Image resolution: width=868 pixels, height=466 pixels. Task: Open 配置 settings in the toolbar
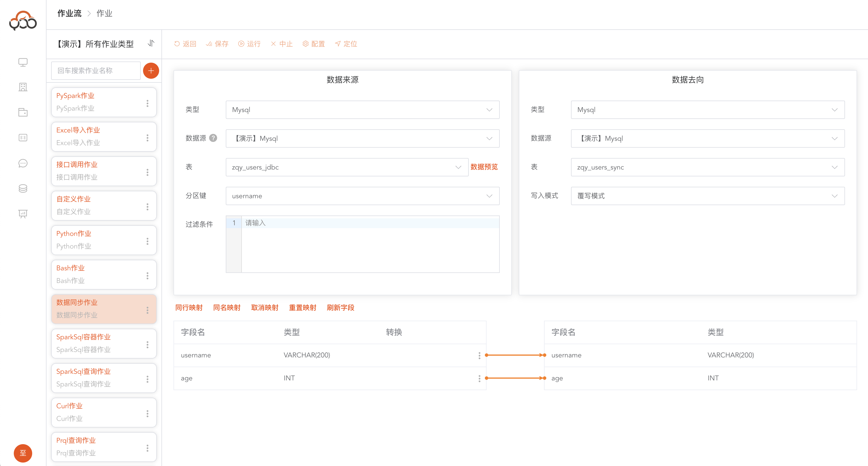click(314, 44)
